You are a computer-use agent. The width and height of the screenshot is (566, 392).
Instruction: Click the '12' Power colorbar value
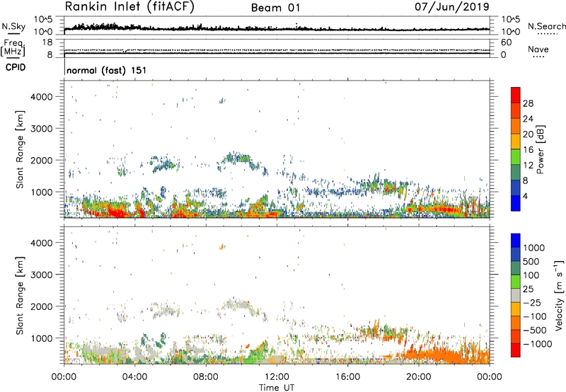click(x=528, y=166)
